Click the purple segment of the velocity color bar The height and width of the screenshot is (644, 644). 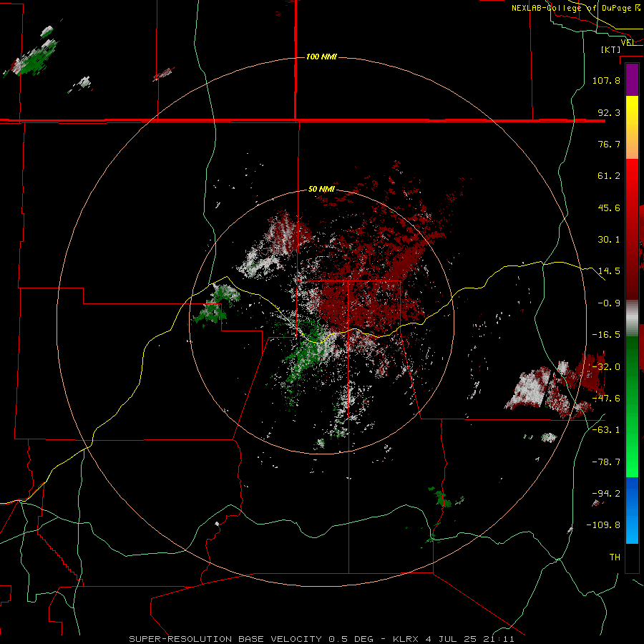[632, 79]
